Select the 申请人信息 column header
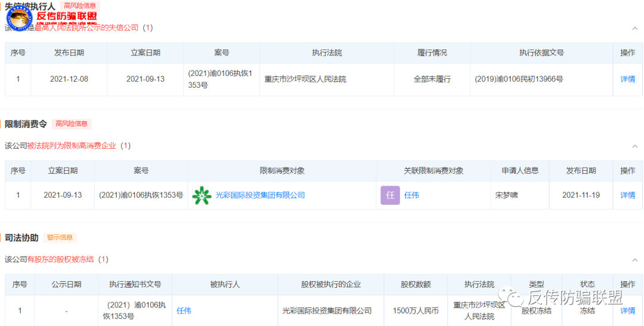Viewport: 644px width, 326px height. (x=520, y=171)
